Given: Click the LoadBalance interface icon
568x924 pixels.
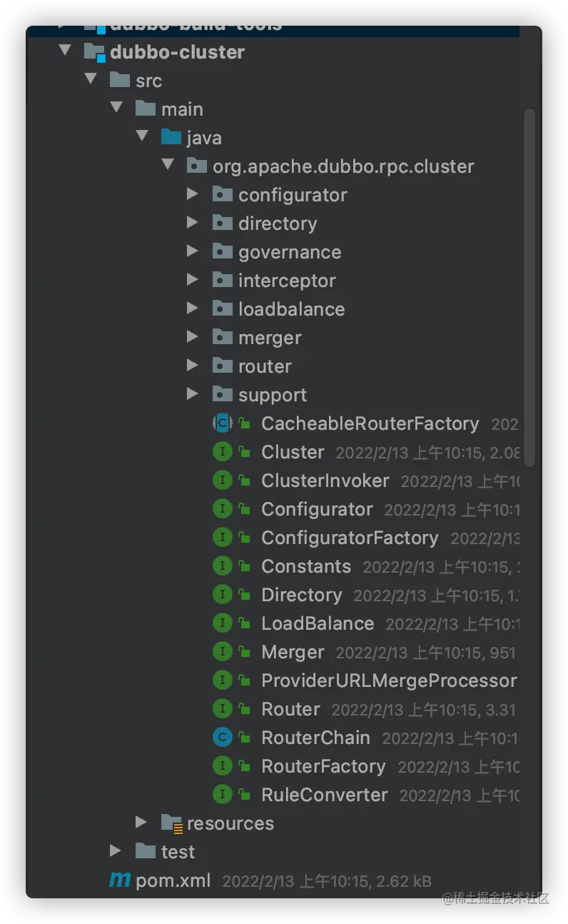Looking at the screenshot, I should 223,623.
